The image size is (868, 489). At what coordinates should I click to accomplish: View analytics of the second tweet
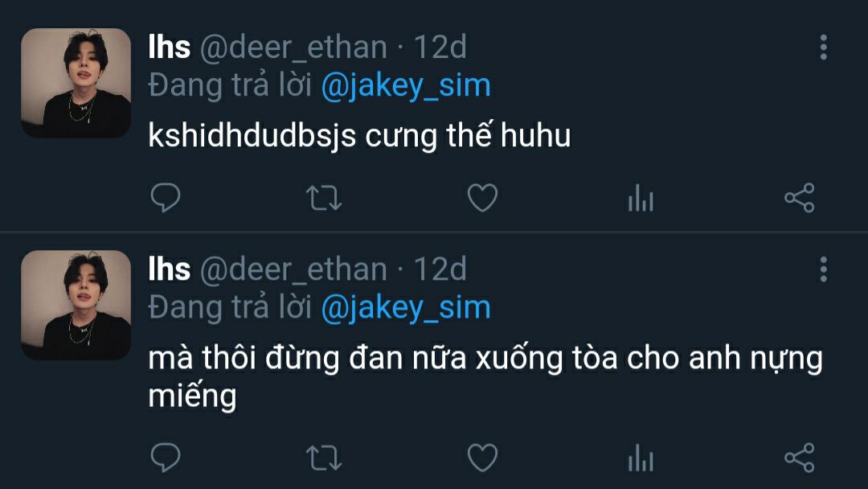[641, 458]
